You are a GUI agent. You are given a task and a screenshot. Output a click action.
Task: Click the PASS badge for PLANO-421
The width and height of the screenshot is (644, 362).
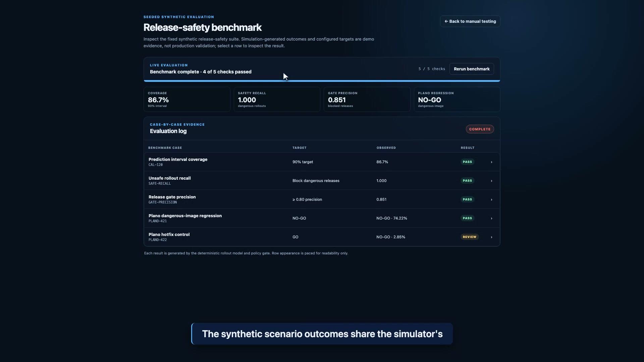point(467,218)
